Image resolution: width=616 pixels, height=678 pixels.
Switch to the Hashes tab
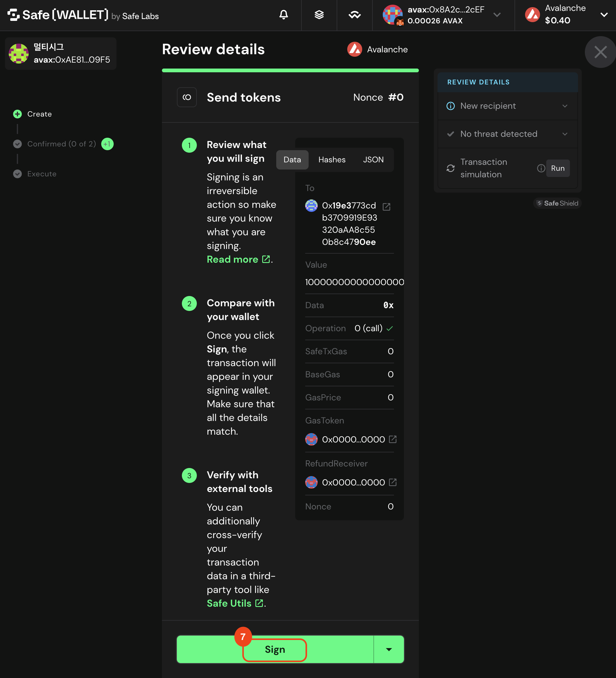click(332, 160)
